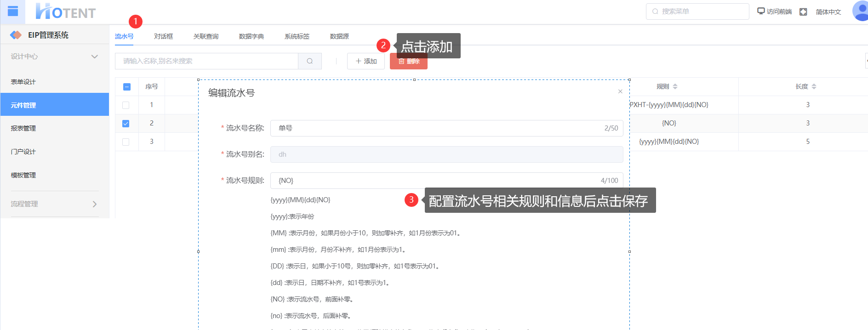This screenshot has width=868, height=330.
Task: Collapse the 设计中心 menu section
Action: pyautogui.click(x=94, y=57)
